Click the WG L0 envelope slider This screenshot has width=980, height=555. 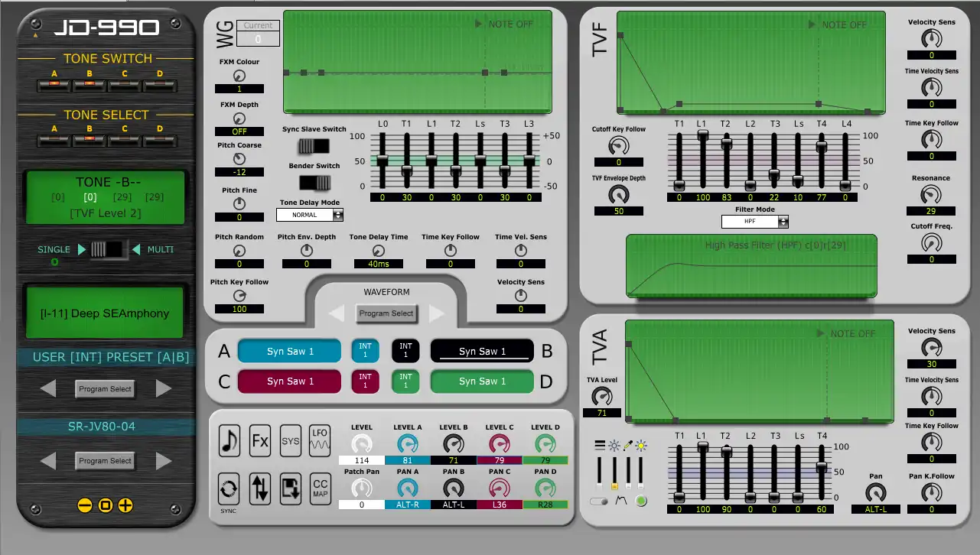pos(383,161)
